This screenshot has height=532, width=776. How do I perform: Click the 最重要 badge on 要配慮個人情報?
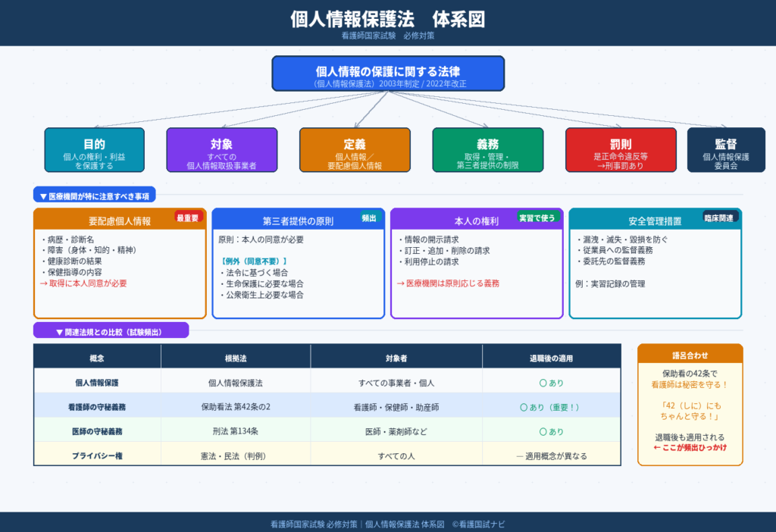point(189,217)
